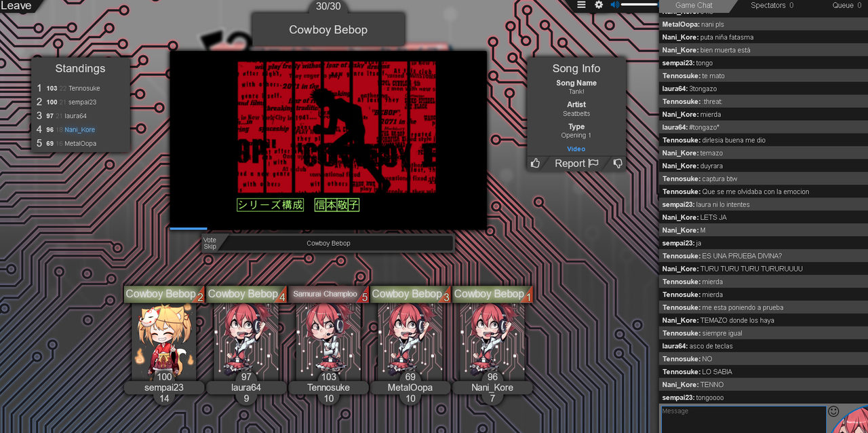Click player name sempai23 below avatar
This screenshot has width=868, height=433.
coord(164,388)
